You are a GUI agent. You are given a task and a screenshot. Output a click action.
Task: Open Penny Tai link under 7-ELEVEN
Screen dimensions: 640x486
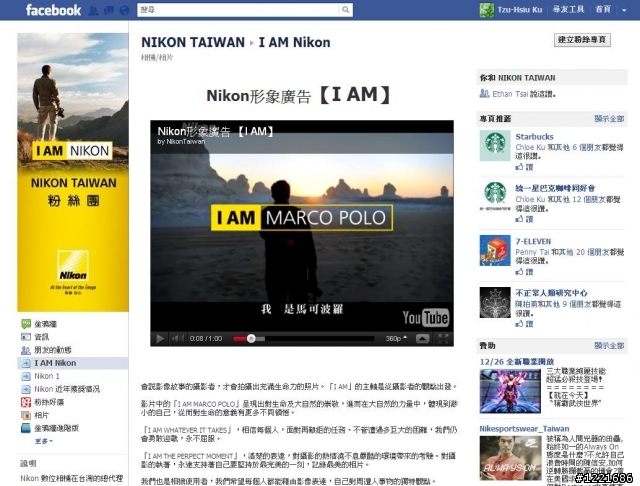pyautogui.click(x=532, y=252)
